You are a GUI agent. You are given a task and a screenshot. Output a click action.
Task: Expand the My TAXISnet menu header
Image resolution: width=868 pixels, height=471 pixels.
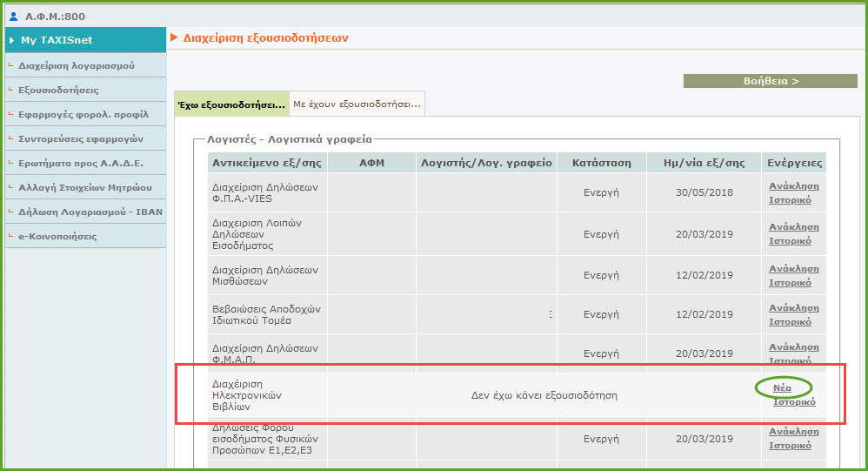pyautogui.click(x=84, y=40)
